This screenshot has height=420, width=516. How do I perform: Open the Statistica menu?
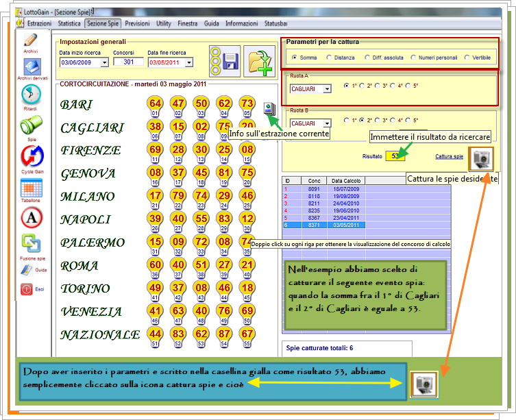[69, 23]
